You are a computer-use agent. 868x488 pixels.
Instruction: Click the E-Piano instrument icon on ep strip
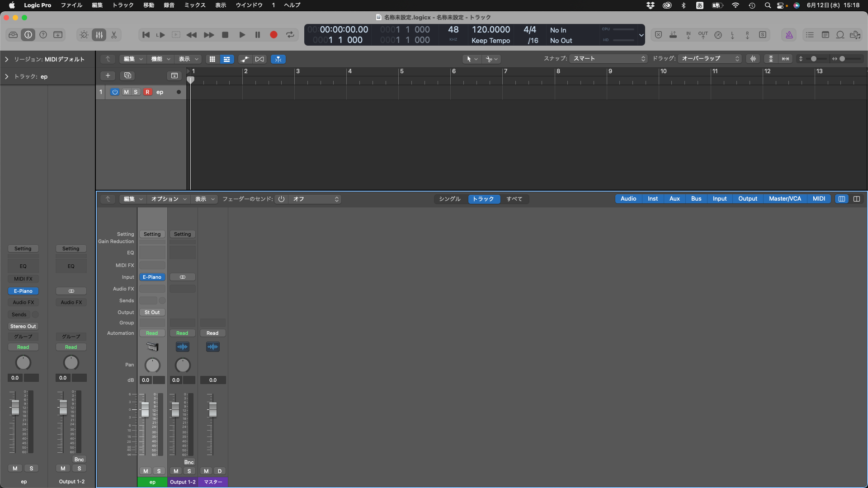(152, 347)
